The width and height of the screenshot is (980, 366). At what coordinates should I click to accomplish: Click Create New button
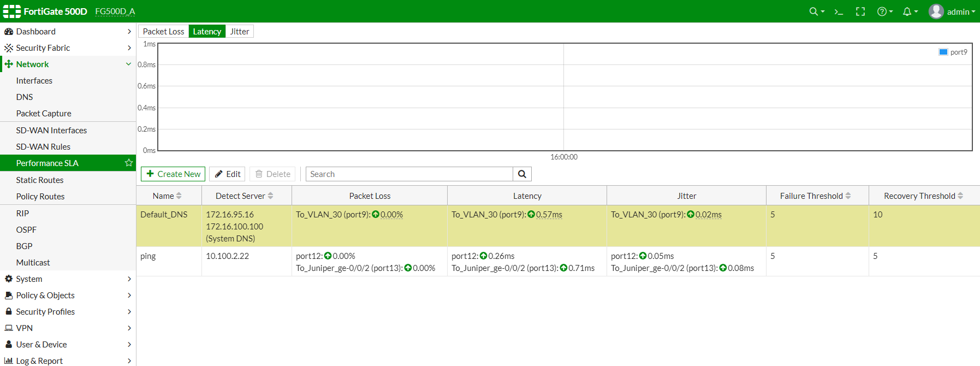click(173, 174)
